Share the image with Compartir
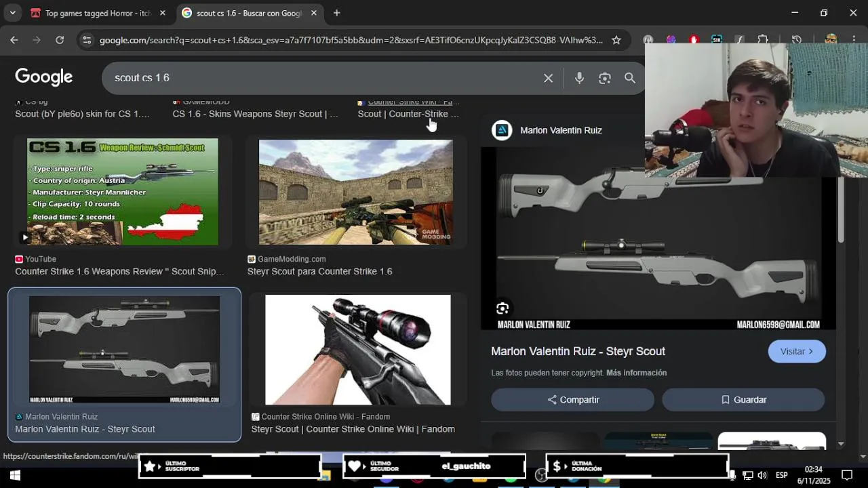Viewport: 868px width, 488px height. tap(572, 400)
